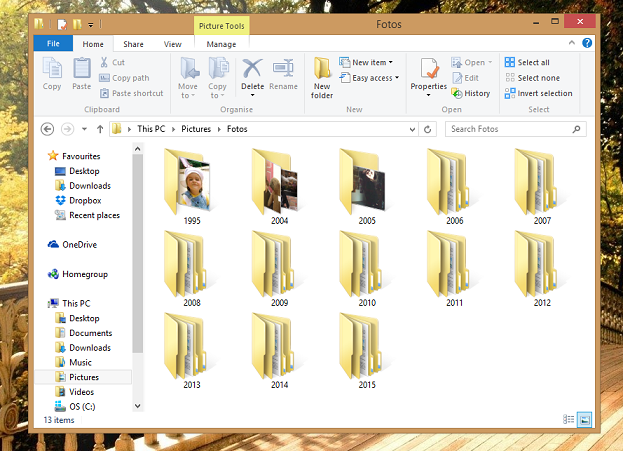Open file History
Viewport: 623px width, 451px height.
(471, 93)
